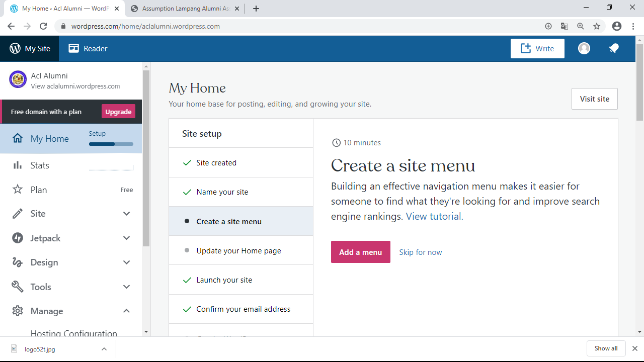Click the Setup progress bar

tap(111, 144)
